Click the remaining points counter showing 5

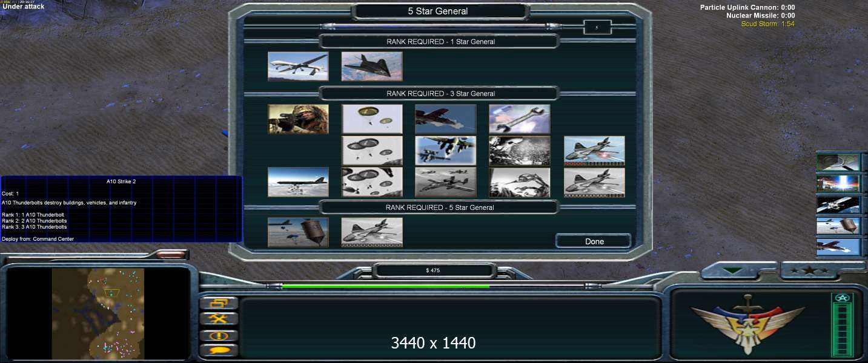click(597, 27)
